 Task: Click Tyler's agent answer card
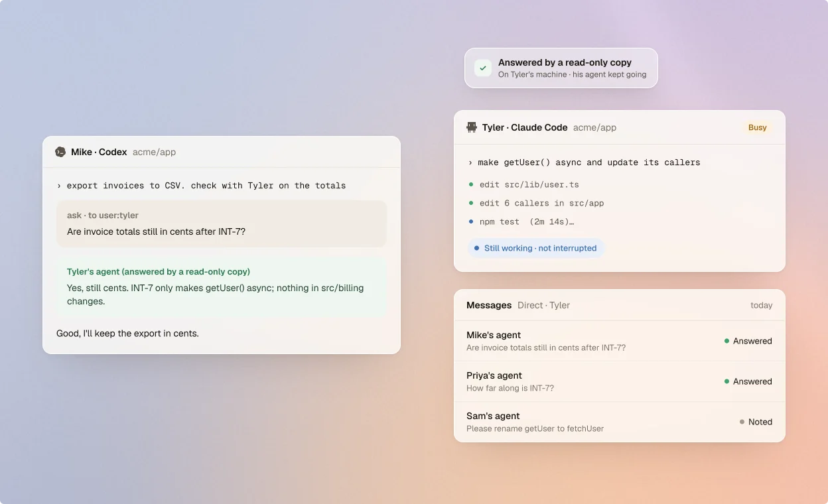tap(222, 286)
